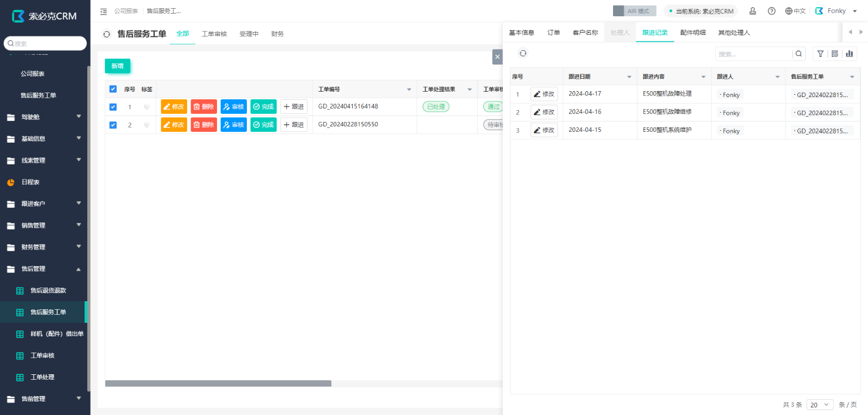The width and height of the screenshot is (868, 415).
Task: Click the refresh icon beside 售后服务工单 title
Action: tap(107, 34)
